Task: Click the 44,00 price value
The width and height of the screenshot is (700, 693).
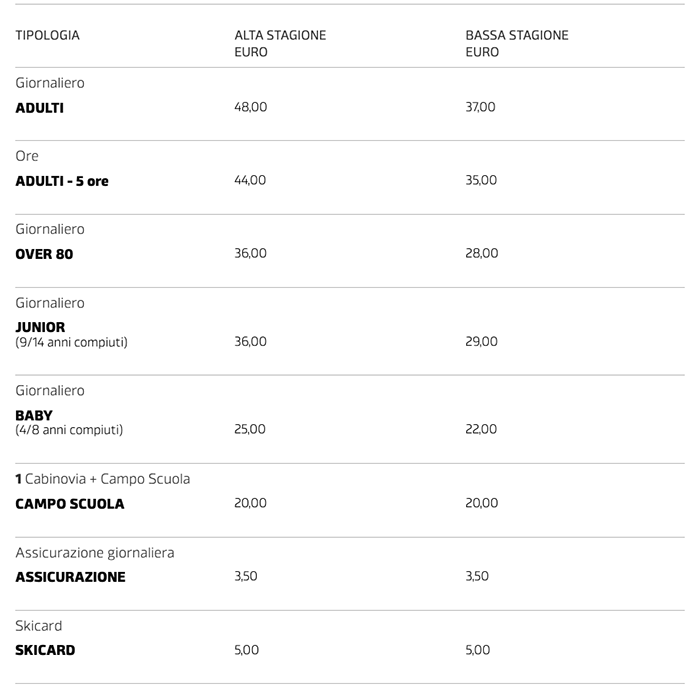Action: point(250,180)
